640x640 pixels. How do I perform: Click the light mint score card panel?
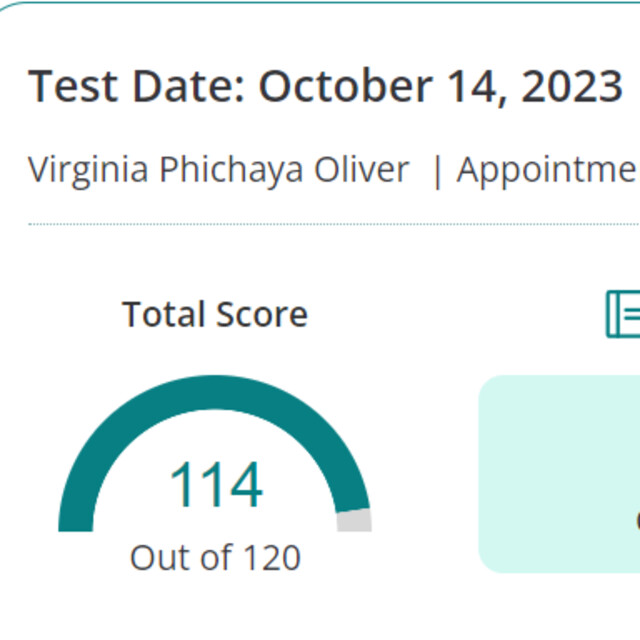[x=559, y=474]
